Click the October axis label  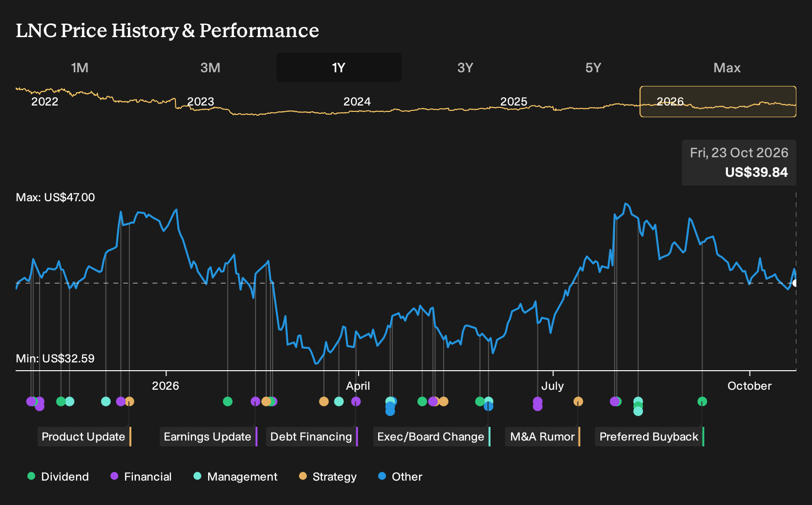749,386
